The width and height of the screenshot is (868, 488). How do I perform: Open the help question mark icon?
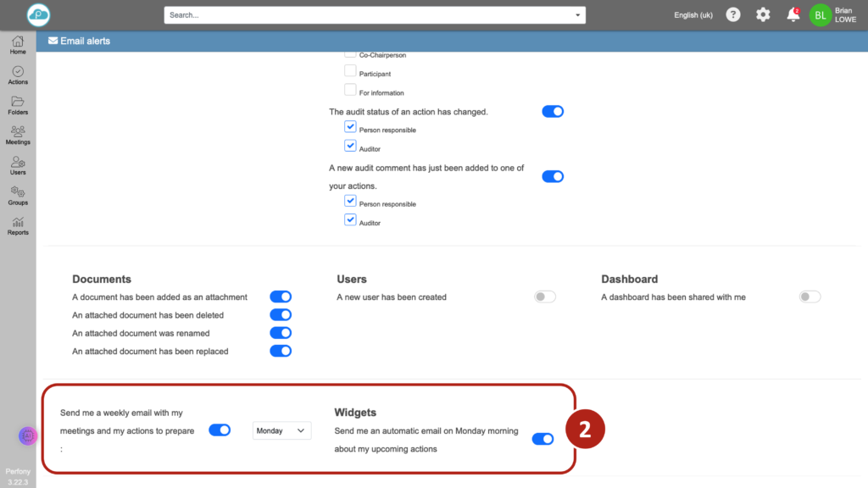tap(733, 15)
